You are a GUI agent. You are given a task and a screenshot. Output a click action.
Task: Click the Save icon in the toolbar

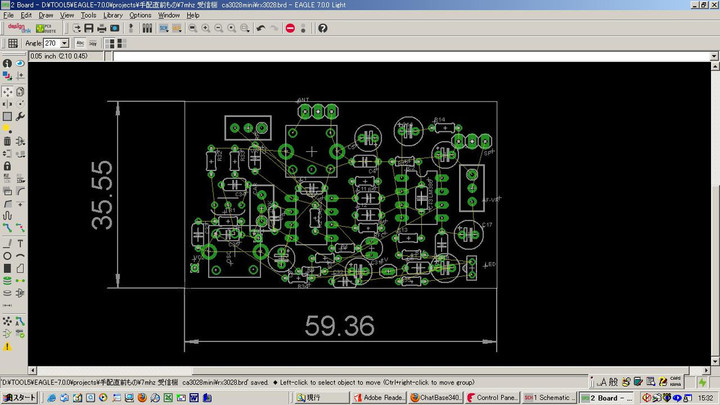[89, 28]
